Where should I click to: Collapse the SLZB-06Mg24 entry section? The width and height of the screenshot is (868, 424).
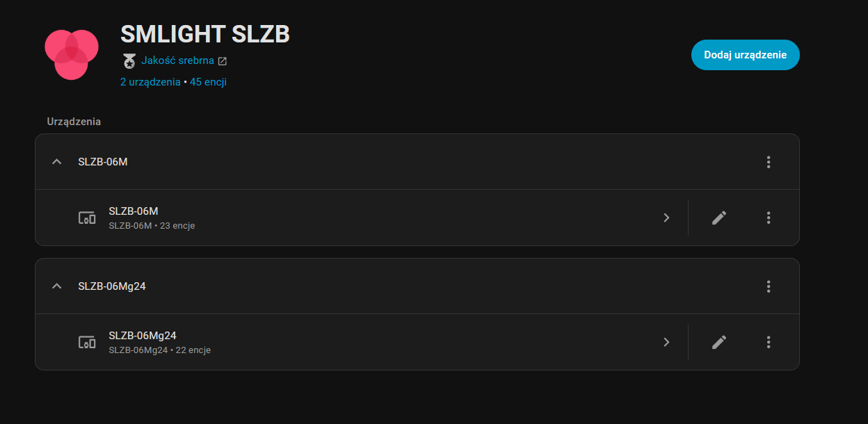(57, 286)
